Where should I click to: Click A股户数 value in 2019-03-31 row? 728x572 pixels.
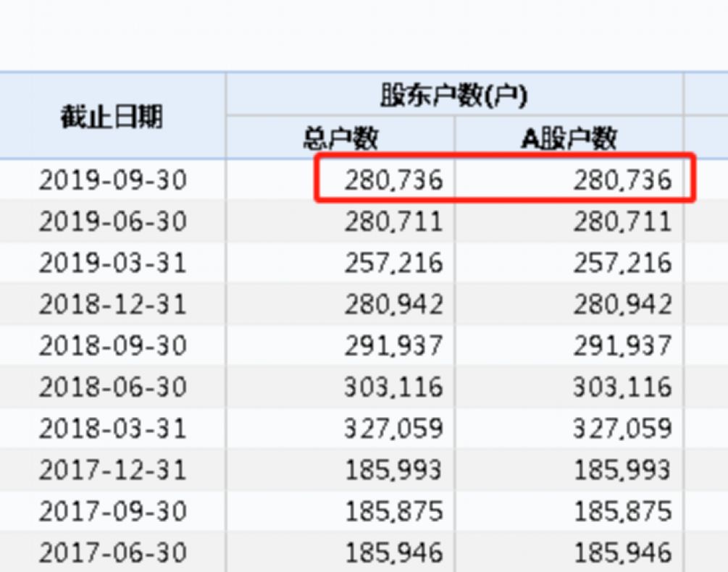click(623, 263)
